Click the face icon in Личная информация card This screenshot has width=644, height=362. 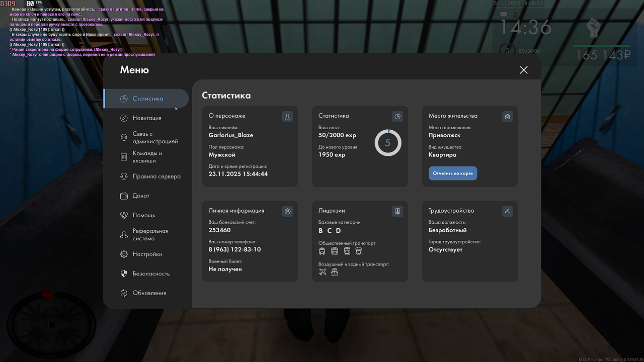pyautogui.click(x=287, y=212)
